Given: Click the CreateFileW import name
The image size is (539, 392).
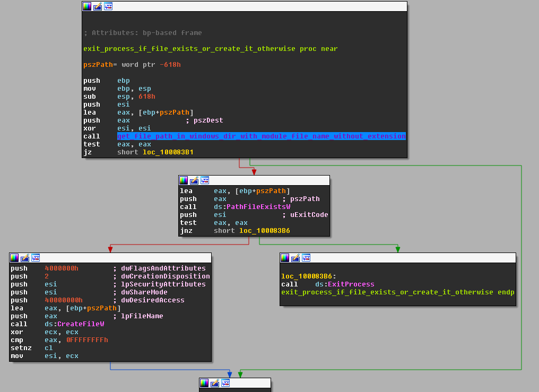Looking at the screenshot, I should pos(81,324).
